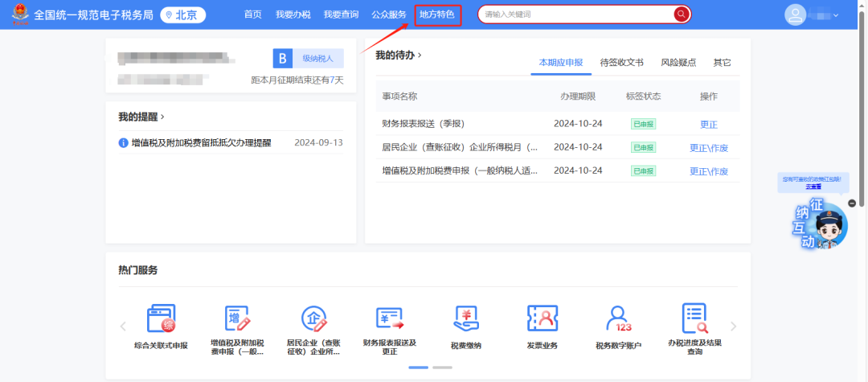868x382 pixels.
Task: Click 已申报 tag in 增值税 row
Action: pyautogui.click(x=643, y=171)
